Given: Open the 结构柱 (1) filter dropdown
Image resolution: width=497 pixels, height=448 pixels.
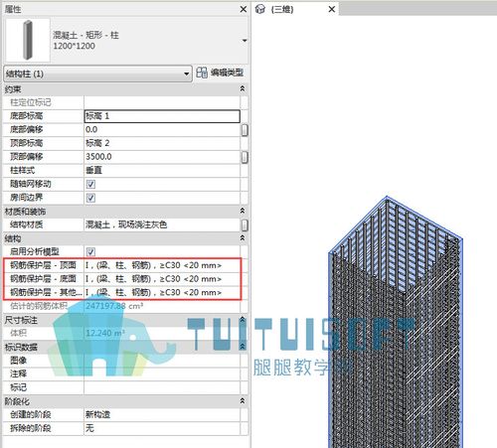Looking at the screenshot, I should [97, 74].
